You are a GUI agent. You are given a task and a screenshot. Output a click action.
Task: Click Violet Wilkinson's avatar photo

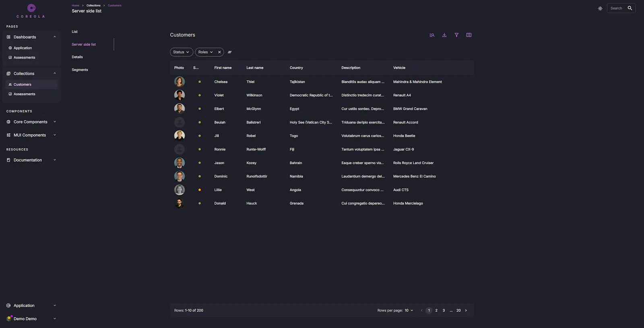click(x=180, y=95)
